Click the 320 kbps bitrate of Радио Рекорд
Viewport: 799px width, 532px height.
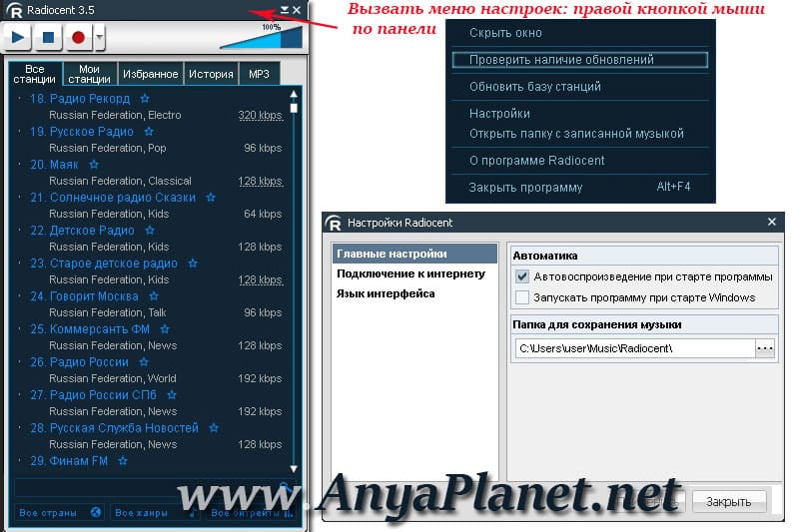point(261,115)
